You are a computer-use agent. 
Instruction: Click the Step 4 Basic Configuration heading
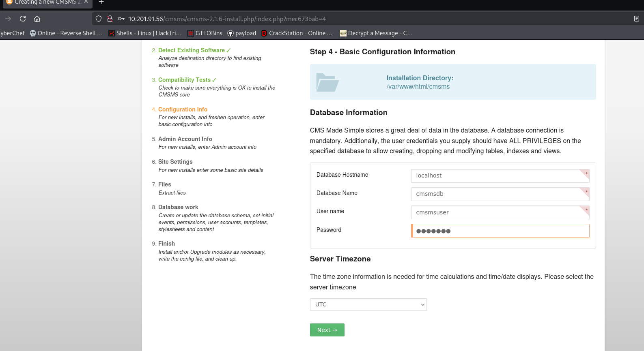point(383,52)
